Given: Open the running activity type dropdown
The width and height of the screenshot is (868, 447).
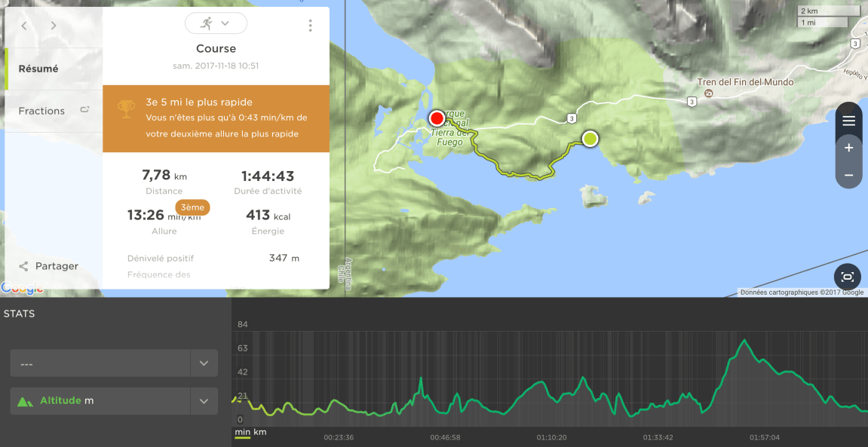Looking at the screenshot, I should [216, 23].
